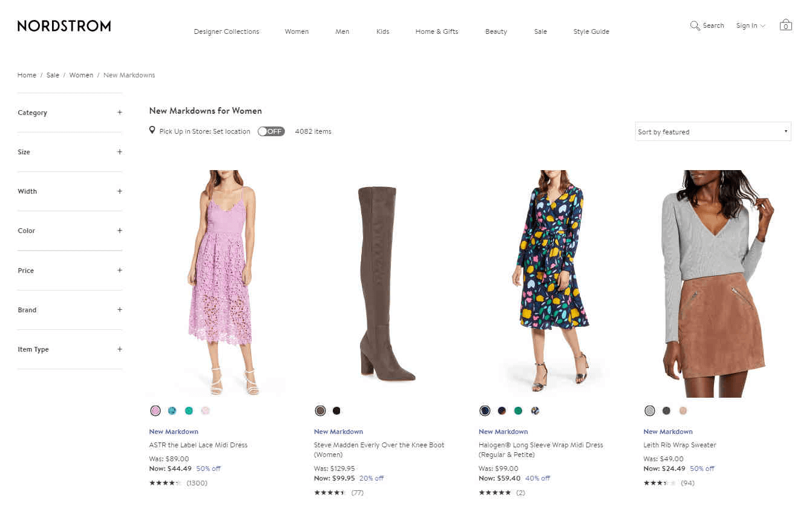The image size is (812, 523).
Task: Toggle the Pick Up in Store switch
Action: [271, 131]
